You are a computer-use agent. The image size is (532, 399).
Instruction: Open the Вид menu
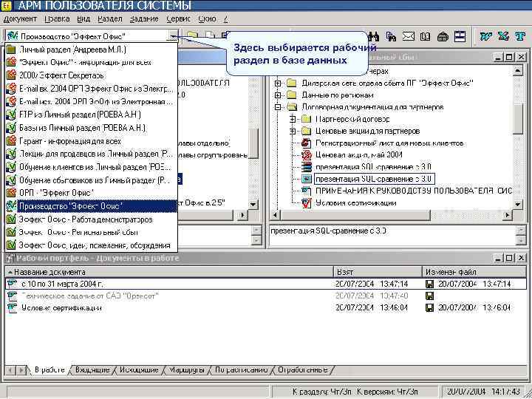[83, 19]
